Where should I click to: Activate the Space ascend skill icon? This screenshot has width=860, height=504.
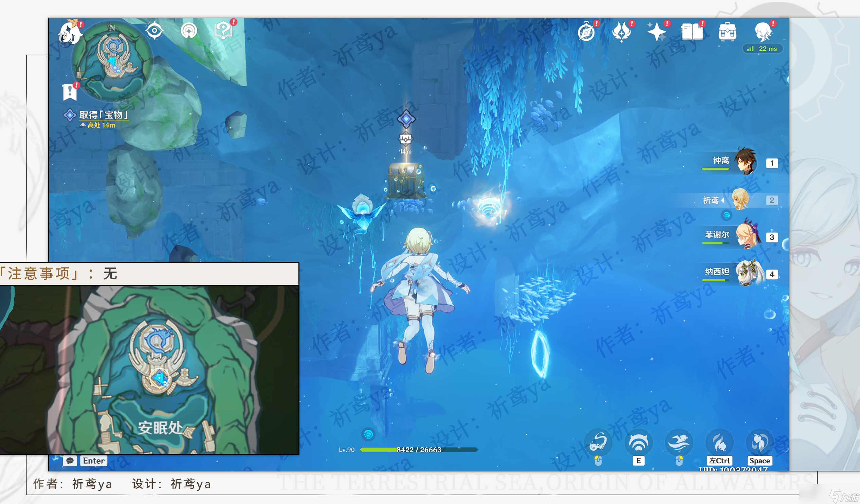coord(760,442)
